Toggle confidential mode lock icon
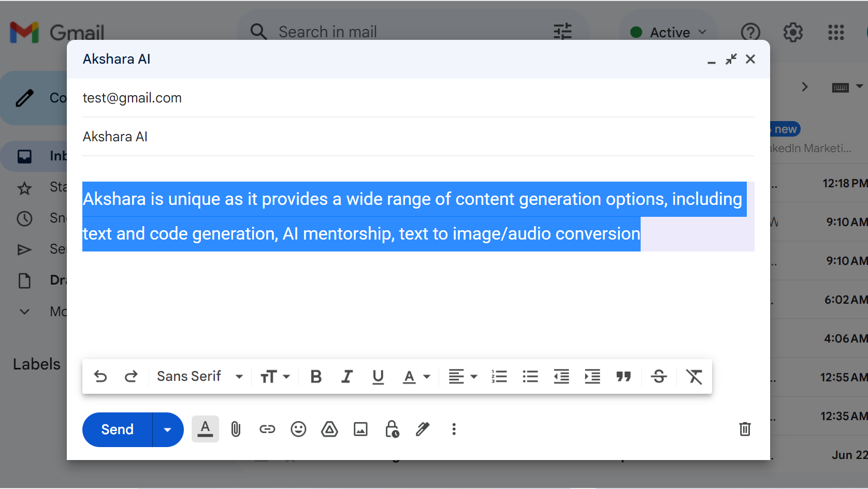868x489 pixels. (392, 429)
